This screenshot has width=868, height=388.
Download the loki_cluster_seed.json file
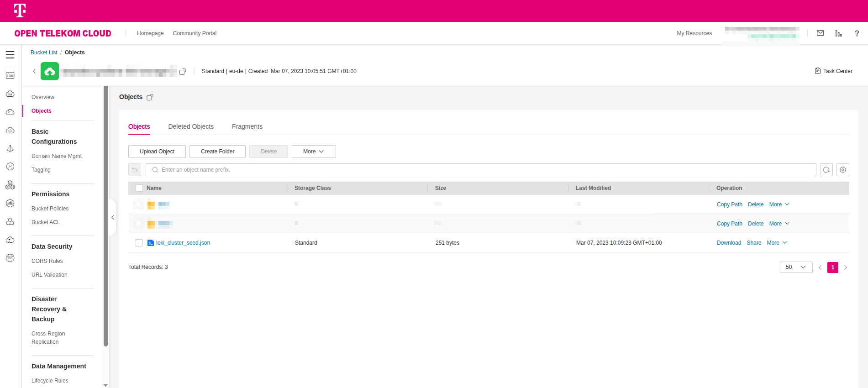tap(729, 243)
